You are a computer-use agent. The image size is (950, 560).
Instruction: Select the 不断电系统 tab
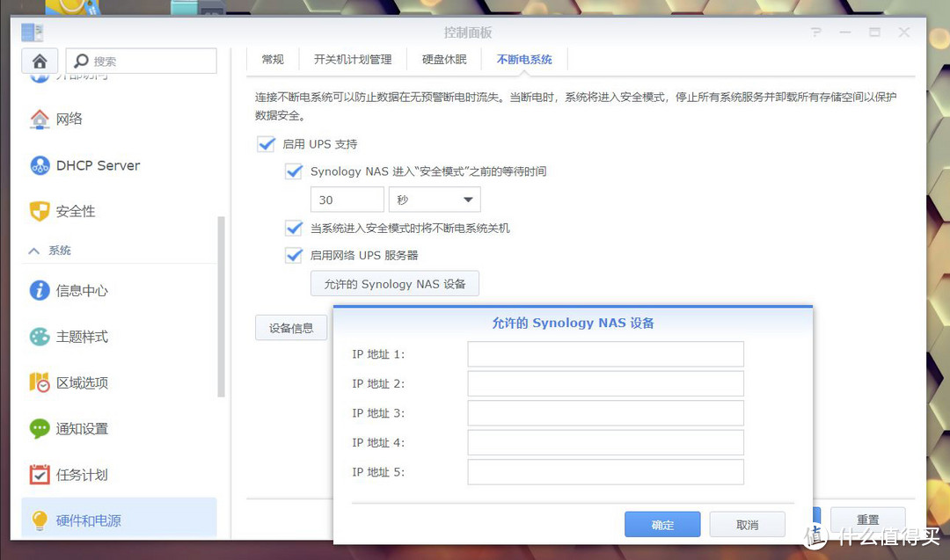(x=524, y=59)
